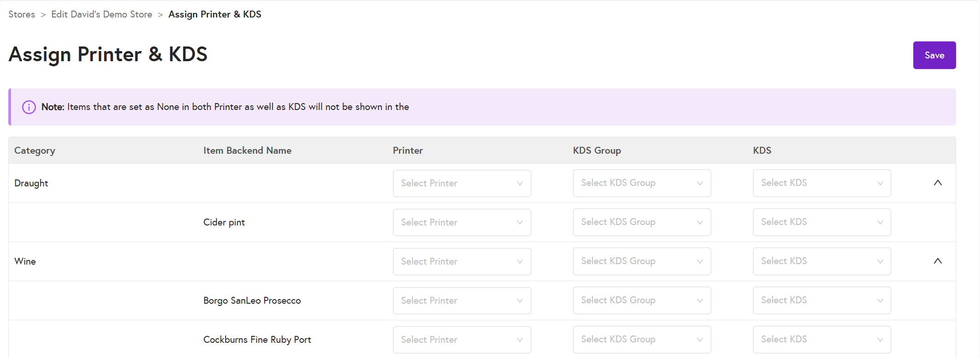Open Select KDS dropdown for Wine
The image size is (980, 358).
coord(822,261)
